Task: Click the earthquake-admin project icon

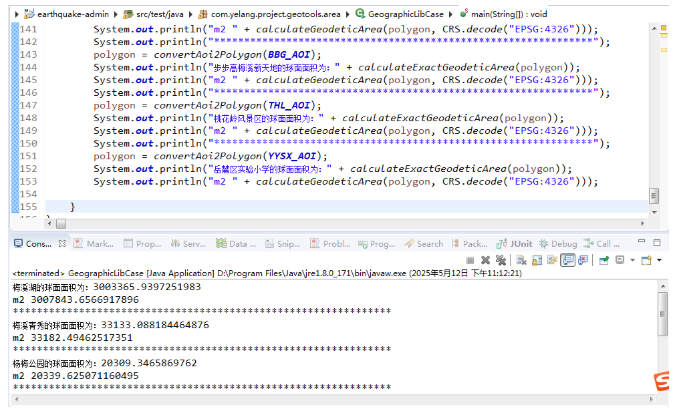Action: [29, 14]
